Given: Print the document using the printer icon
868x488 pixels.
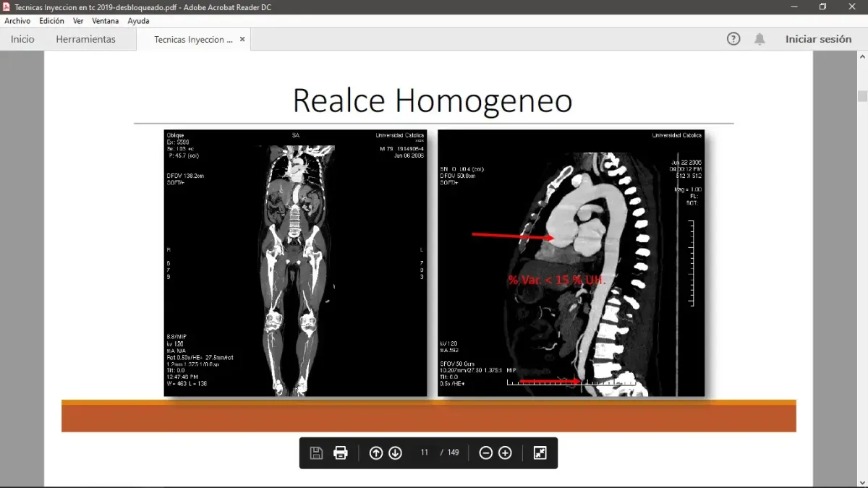Looking at the screenshot, I should click(x=341, y=453).
